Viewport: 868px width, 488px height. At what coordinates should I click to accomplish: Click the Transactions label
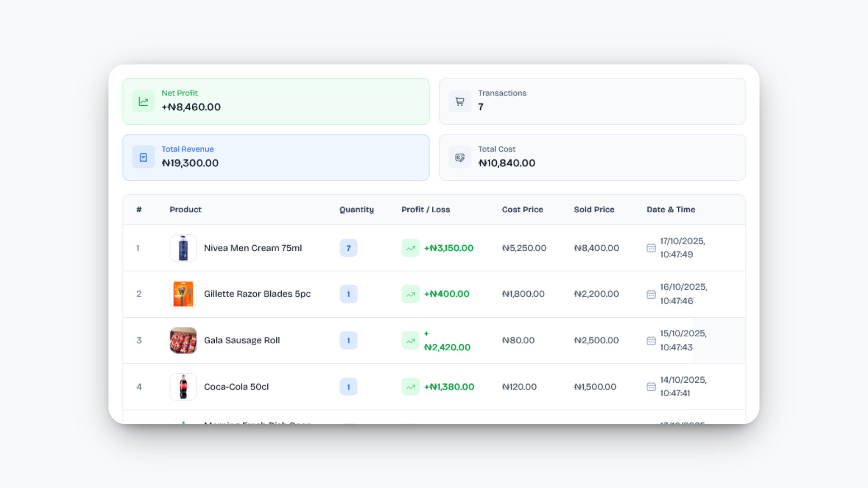tap(502, 93)
